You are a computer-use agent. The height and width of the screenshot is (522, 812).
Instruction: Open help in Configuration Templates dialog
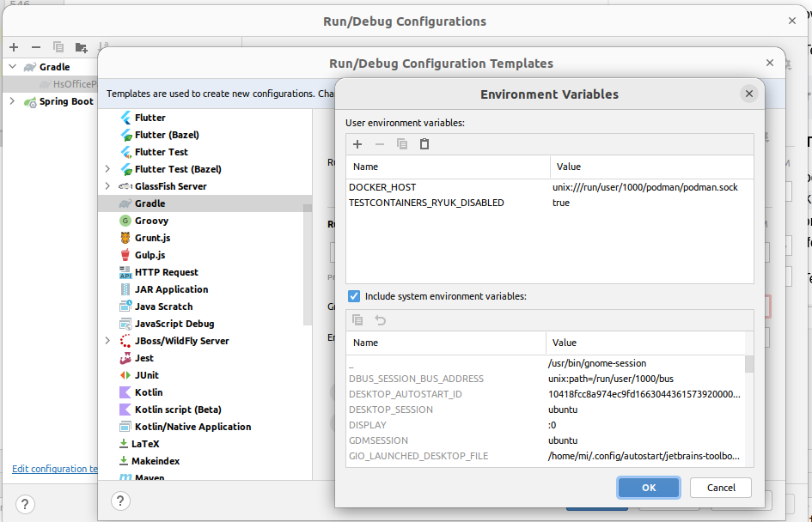(120, 501)
